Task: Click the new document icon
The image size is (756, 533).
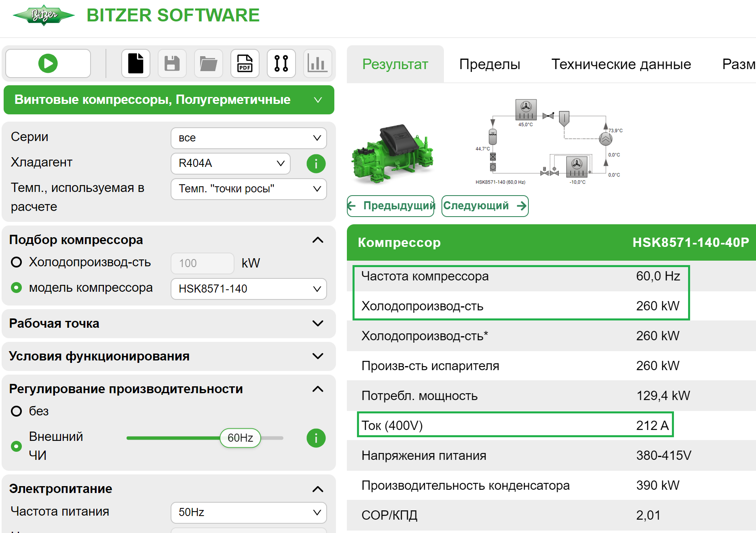Action: 135,63
